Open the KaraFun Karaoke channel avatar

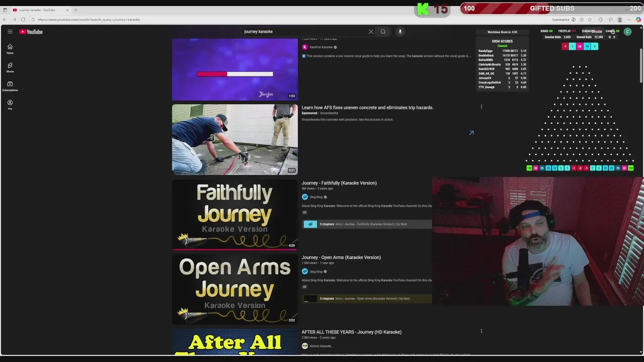coord(304,47)
